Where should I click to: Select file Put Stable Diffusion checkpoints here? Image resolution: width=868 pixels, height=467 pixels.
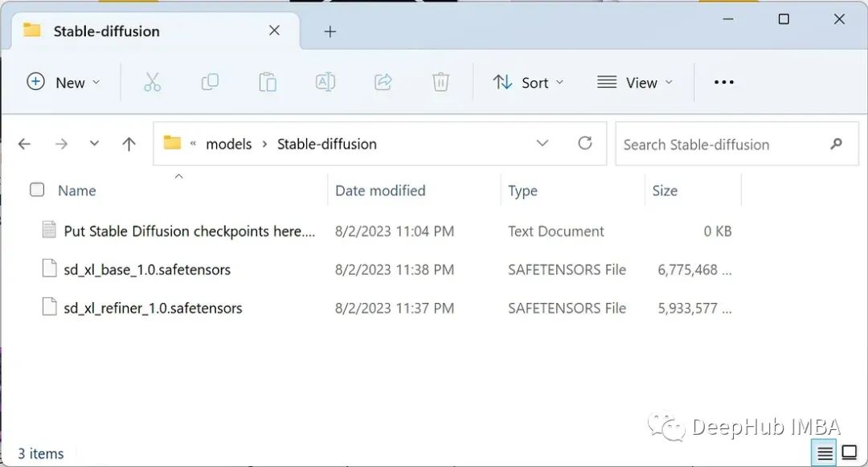(x=190, y=231)
